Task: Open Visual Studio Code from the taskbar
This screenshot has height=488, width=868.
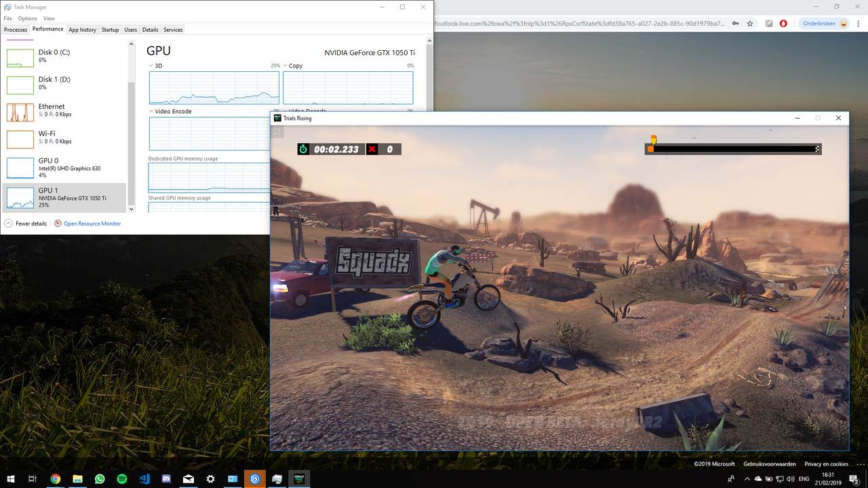Action: [144, 479]
